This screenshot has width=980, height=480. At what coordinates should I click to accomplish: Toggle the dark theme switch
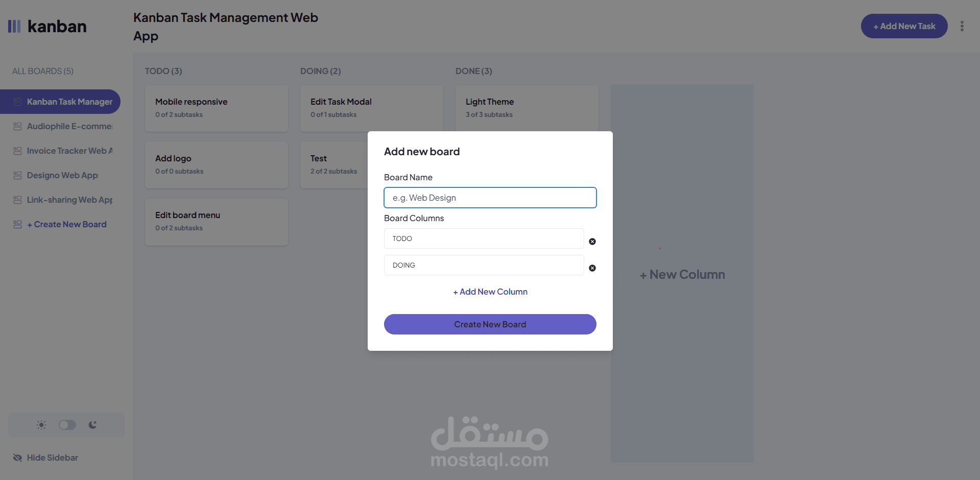[x=67, y=425]
